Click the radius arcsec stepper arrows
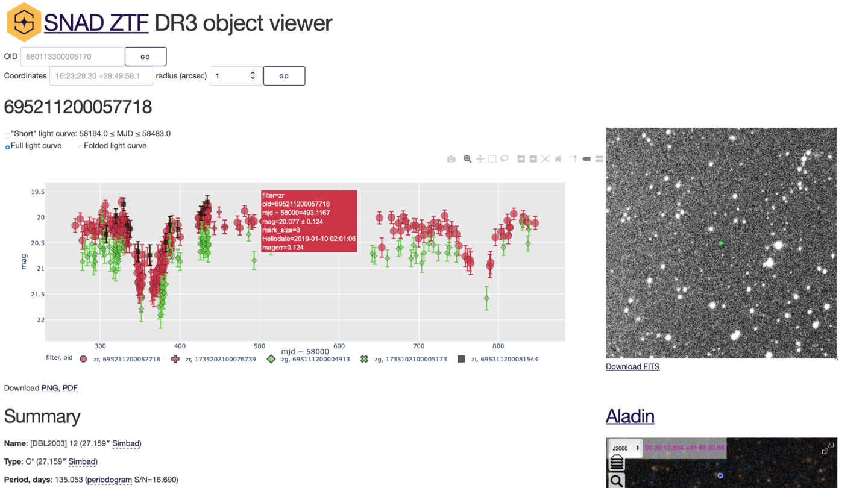868x488 pixels. click(253, 75)
